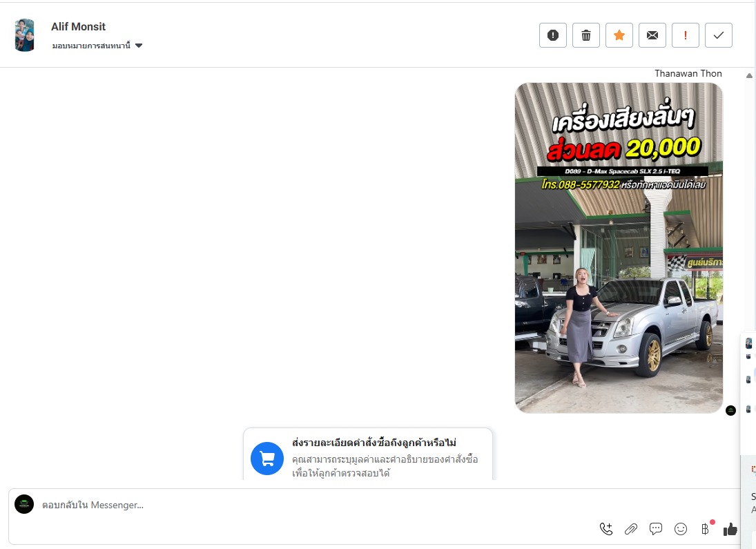
Task: Mark conversation as spam icon
Action: click(552, 35)
